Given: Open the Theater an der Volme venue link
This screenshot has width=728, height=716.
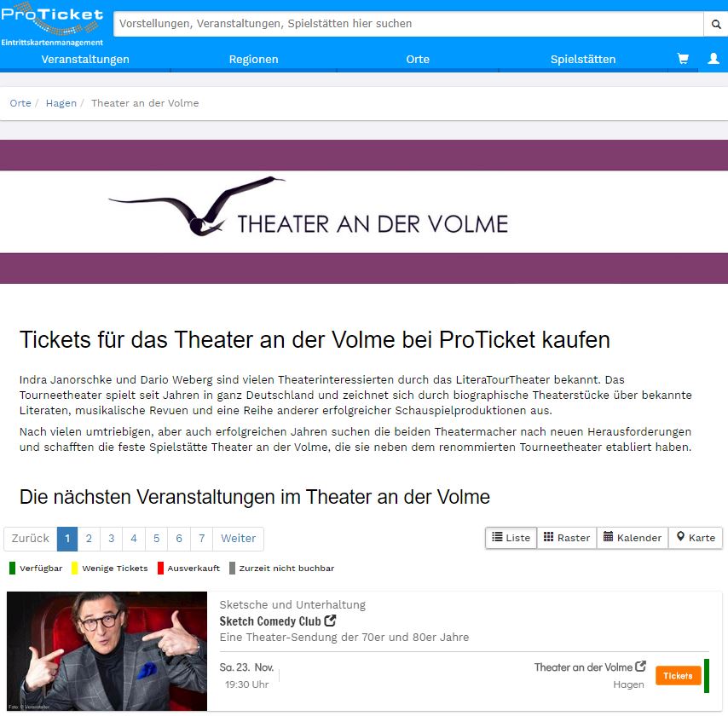Looking at the screenshot, I should [x=583, y=667].
